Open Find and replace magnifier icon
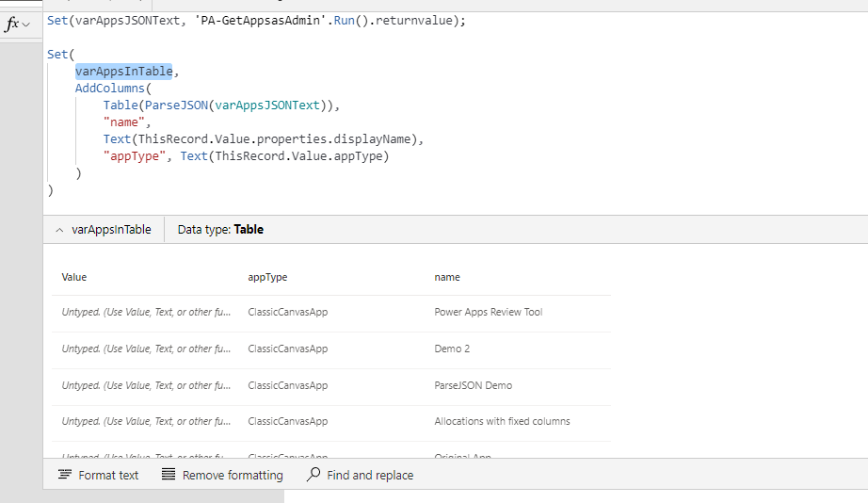Image resolution: width=868 pixels, height=503 pixels. click(313, 475)
